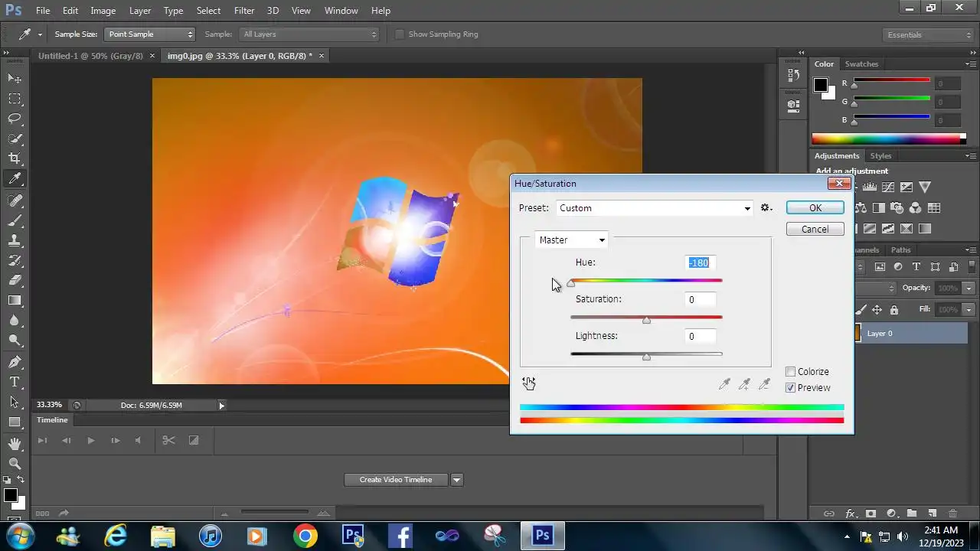
Task: Select the Move tool
Action: click(x=15, y=78)
